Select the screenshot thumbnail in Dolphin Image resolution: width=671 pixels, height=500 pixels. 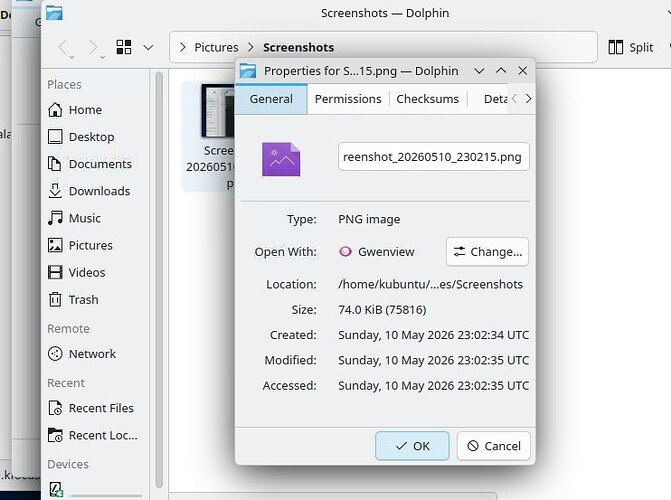pos(217,110)
